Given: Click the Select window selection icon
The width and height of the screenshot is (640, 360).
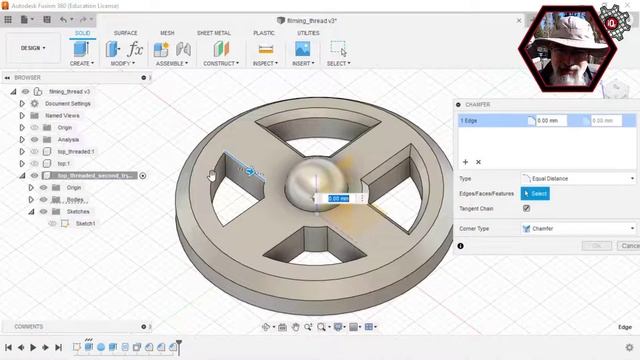Looking at the screenshot, I should point(338,48).
